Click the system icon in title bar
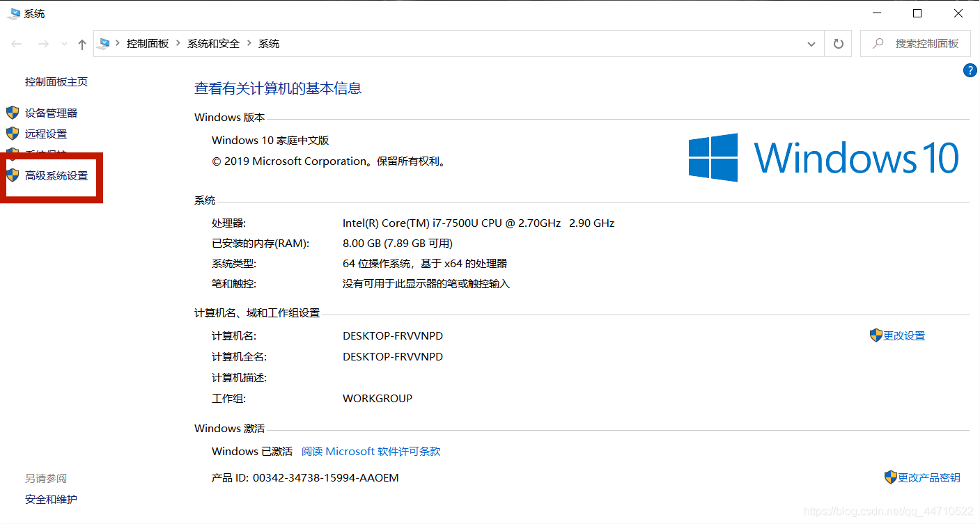This screenshot has height=524, width=980. click(x=14, y=13)
